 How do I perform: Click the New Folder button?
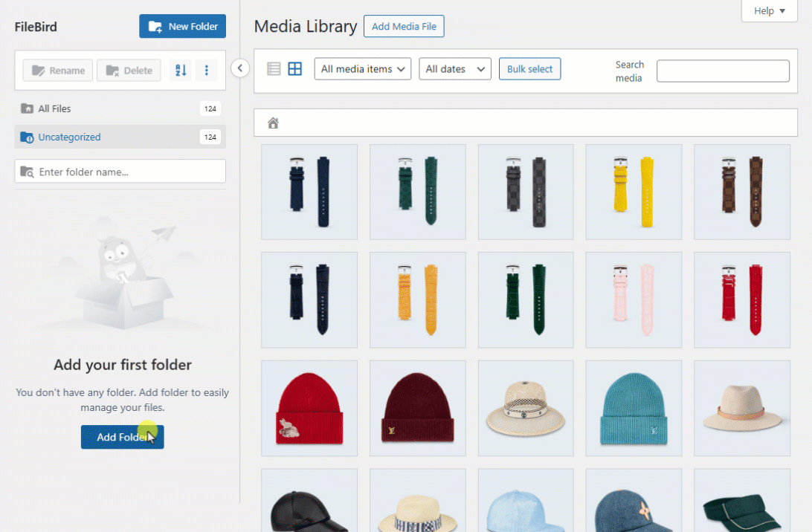coord(182,26)
